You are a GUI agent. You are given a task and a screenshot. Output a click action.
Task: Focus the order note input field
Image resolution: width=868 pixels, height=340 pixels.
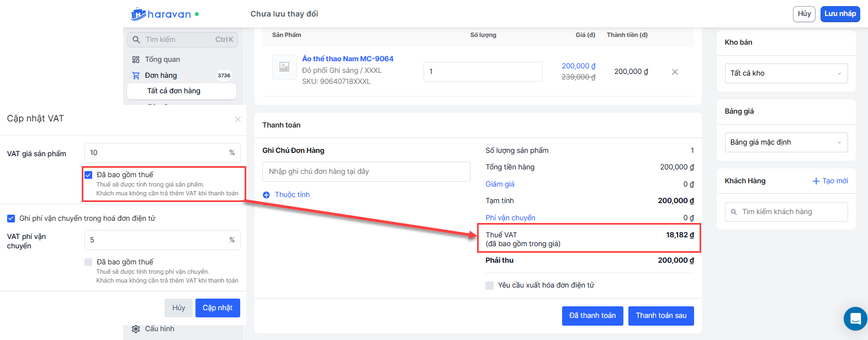coord(366,172)
